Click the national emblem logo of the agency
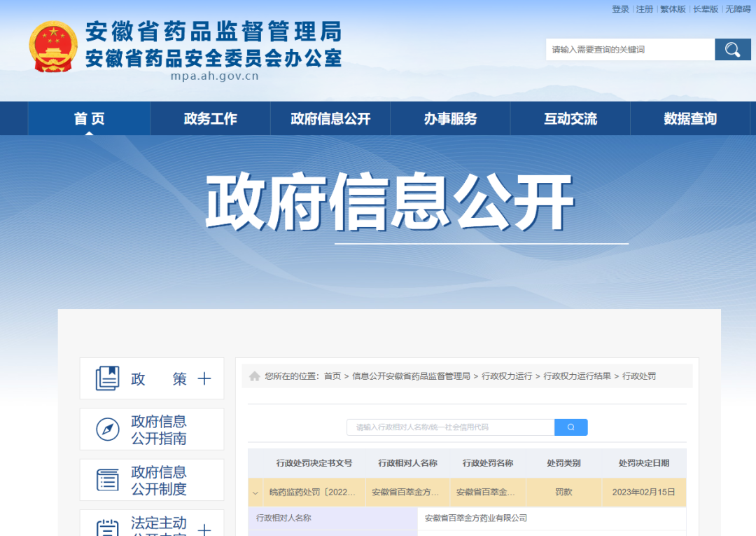Image resolution: width=756 pixels, height=536 pixels. pyautogui.click(x=51, y=47)
